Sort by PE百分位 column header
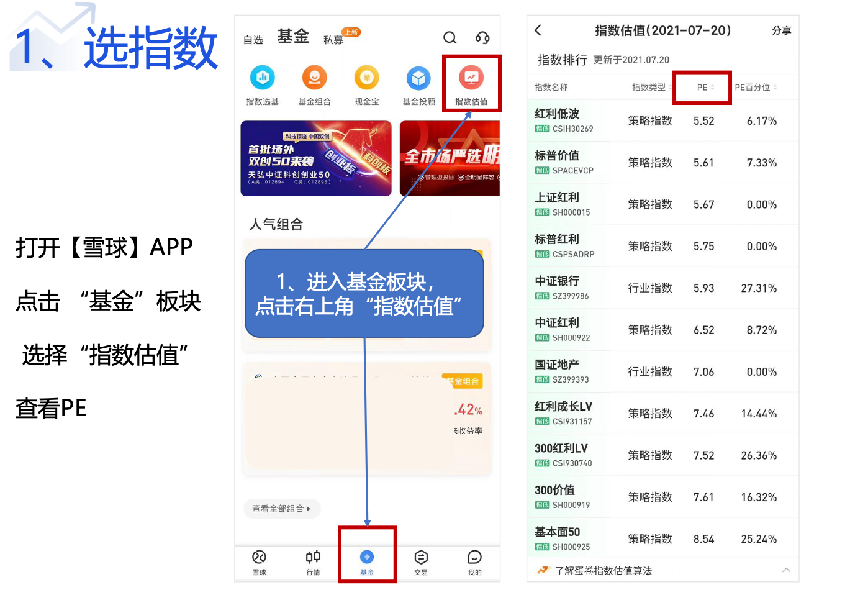The width and height of the screenshot is (868, 595). click(756, 88)
